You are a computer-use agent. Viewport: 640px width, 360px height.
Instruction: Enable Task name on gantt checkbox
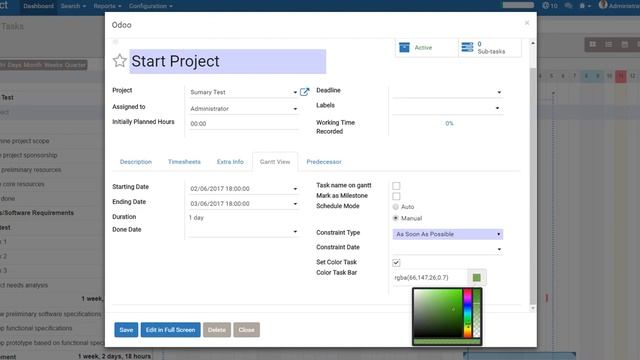coord(396,186)
